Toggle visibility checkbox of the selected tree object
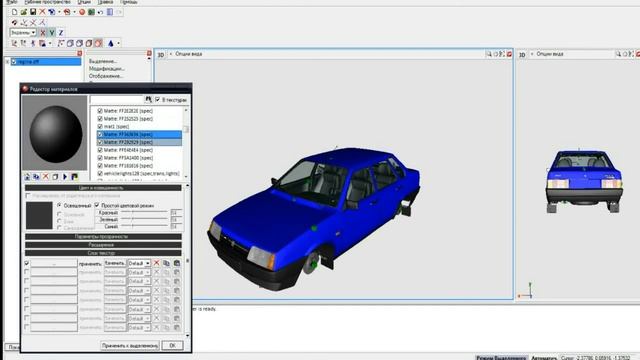 point(14,62)
